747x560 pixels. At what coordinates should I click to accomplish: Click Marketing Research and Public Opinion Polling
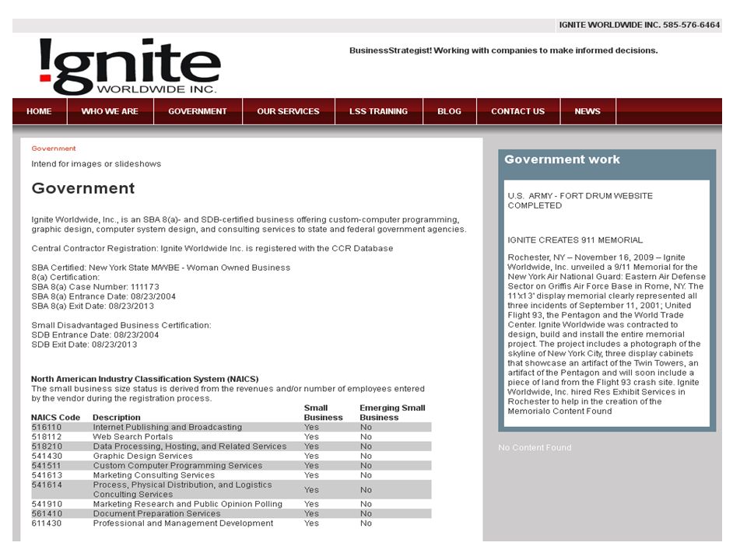coord(188,504)
